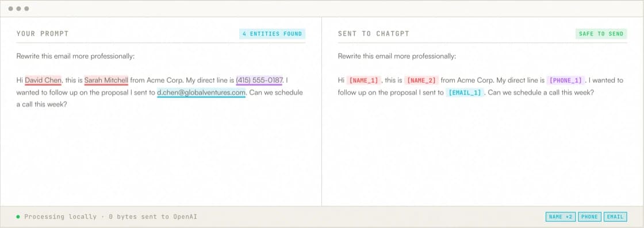Click the 'SENT TO CHATGPT' panel heading
This screenshot has width=644, height=228.
pos(374,34)
